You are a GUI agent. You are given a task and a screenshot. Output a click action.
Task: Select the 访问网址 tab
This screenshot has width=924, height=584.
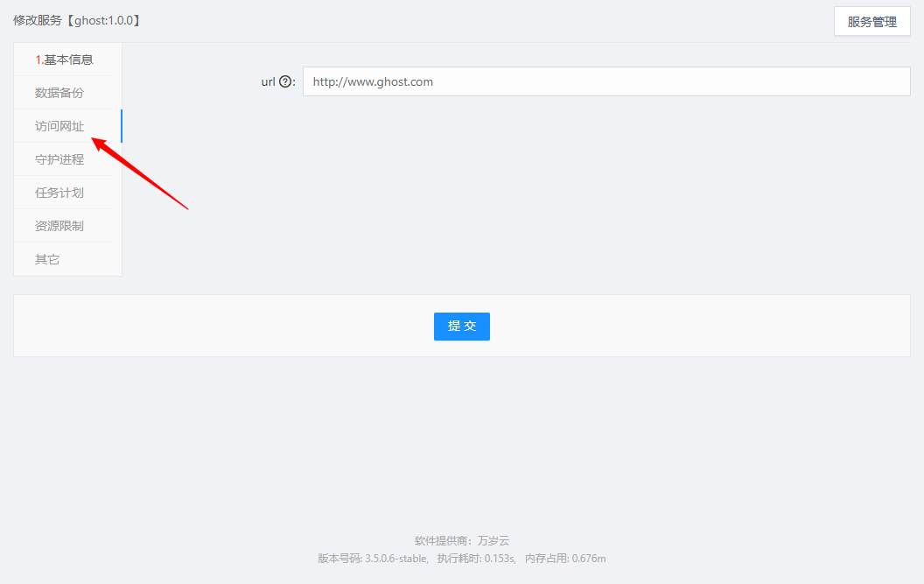59,126
